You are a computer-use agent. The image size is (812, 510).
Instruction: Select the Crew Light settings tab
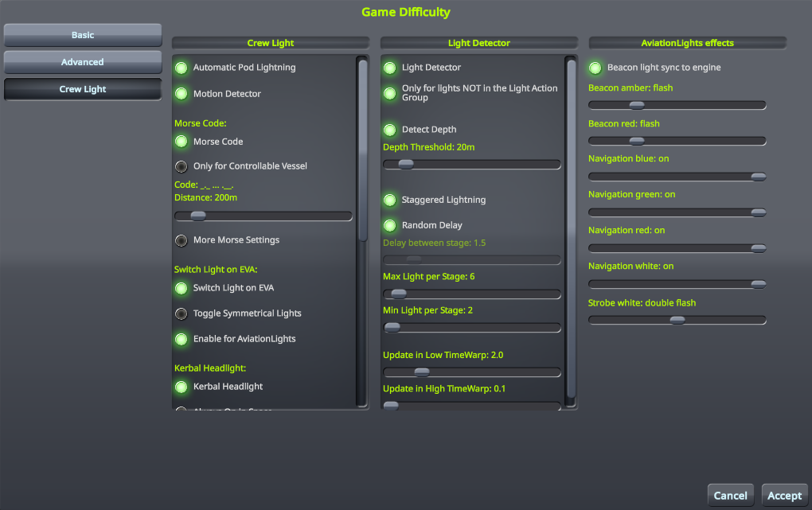[83, 89]
